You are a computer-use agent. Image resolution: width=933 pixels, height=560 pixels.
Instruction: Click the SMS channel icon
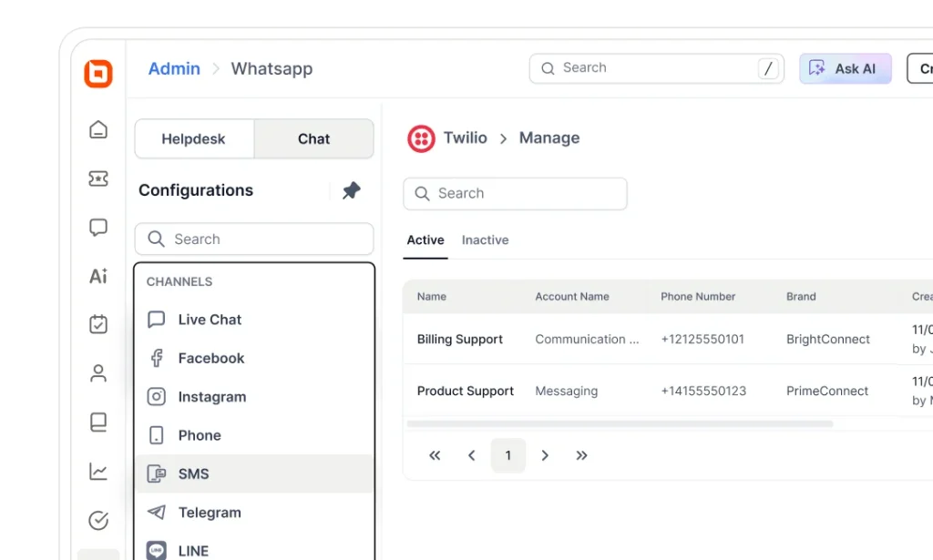(x=157, y=473)
